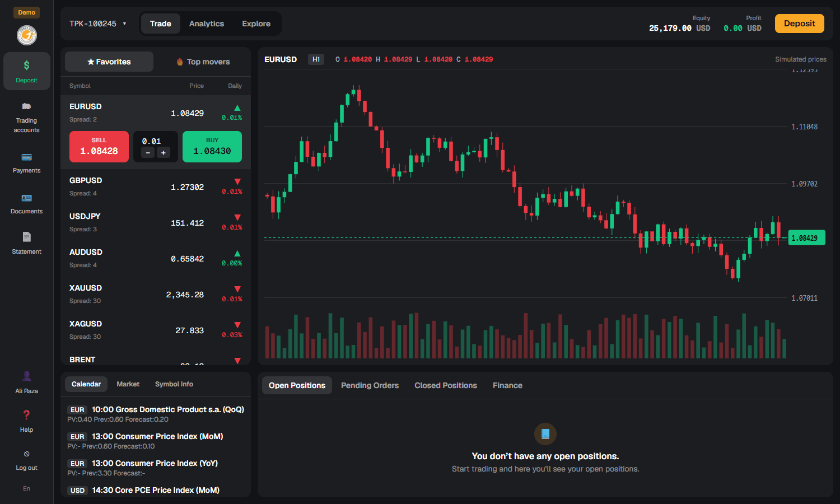
Task: Show the Top movers list
Action: [x=203, y=62]
